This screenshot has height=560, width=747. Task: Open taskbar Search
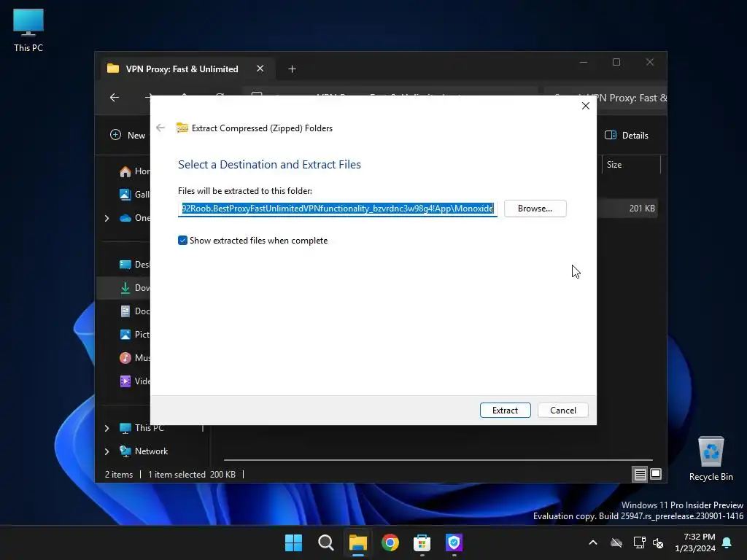click(x=326, y=542)
